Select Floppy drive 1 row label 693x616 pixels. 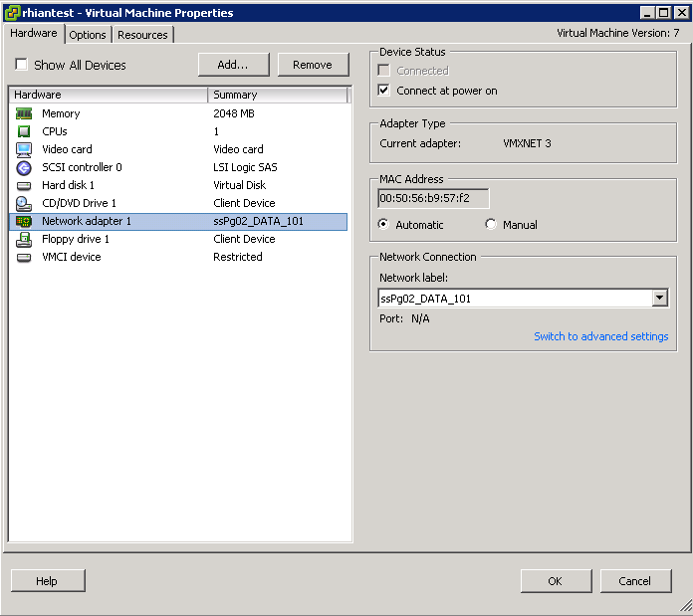[x=76, y=240]
